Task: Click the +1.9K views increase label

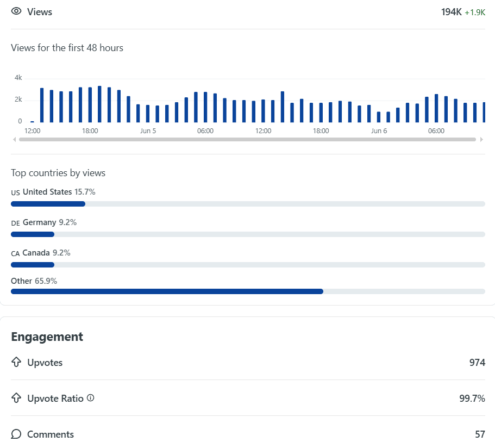Action: point(475,13)
